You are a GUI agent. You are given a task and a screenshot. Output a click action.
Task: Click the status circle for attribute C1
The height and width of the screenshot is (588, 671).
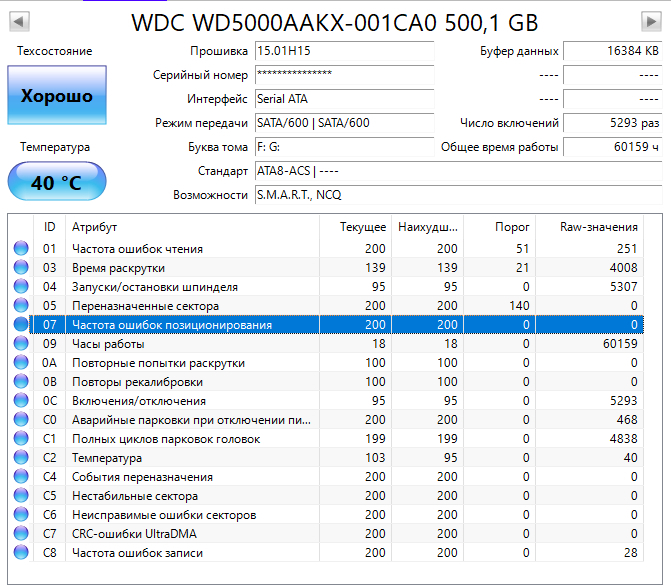coord(21,438)
